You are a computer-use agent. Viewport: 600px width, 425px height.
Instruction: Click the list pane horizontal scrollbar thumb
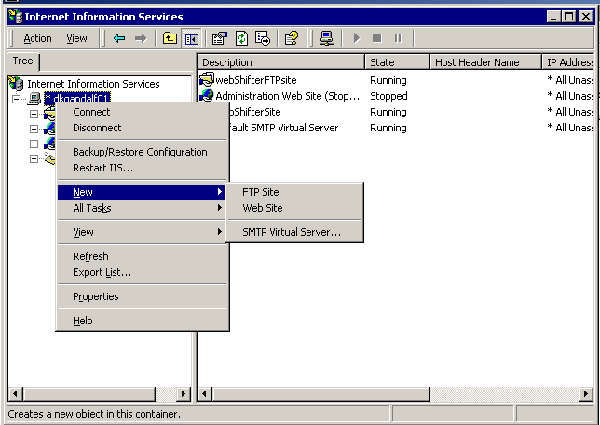[321, 394]
